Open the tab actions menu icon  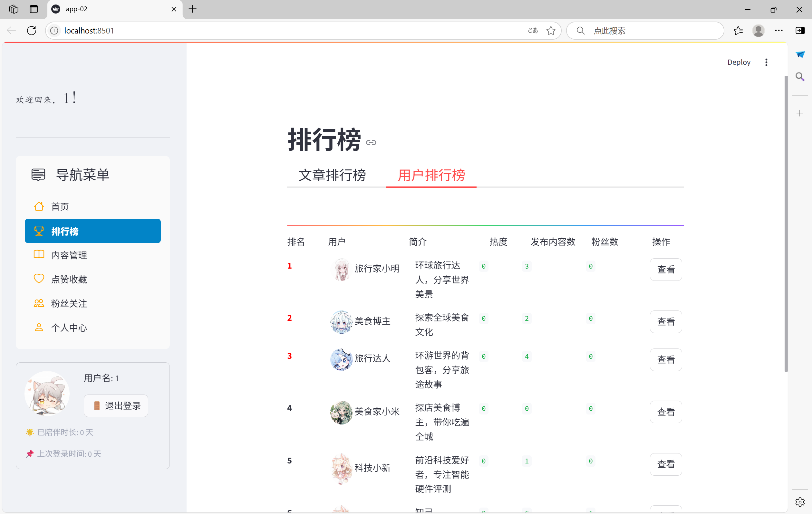coord(34,9)
